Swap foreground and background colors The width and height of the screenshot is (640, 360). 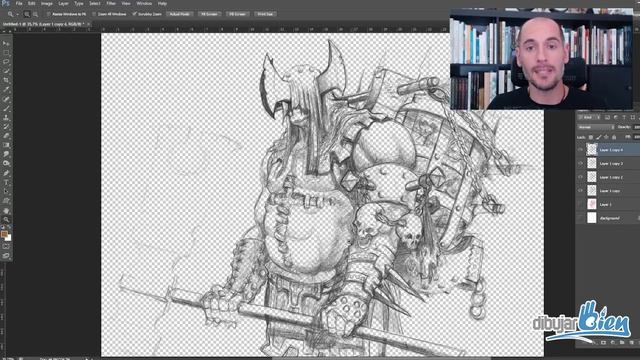point(9,228)
